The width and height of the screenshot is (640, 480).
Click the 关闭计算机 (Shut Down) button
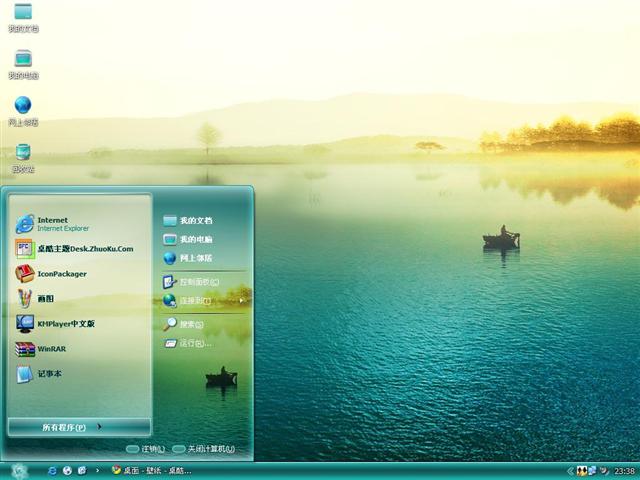click(x=204, y=449)
